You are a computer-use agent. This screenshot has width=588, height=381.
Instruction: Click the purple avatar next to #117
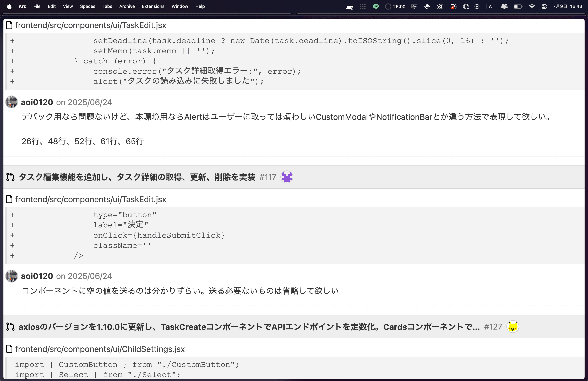tap(287, 177)
